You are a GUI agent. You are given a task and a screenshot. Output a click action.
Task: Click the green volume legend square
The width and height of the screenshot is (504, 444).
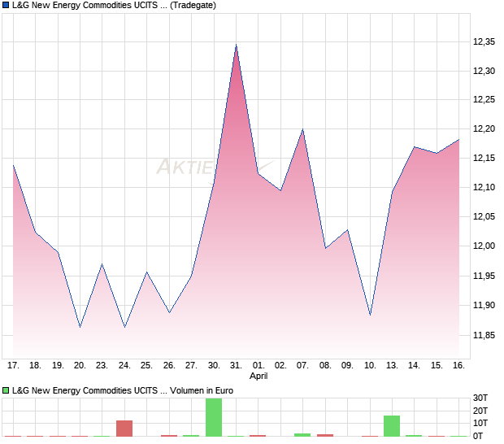(x=6, y=390)
